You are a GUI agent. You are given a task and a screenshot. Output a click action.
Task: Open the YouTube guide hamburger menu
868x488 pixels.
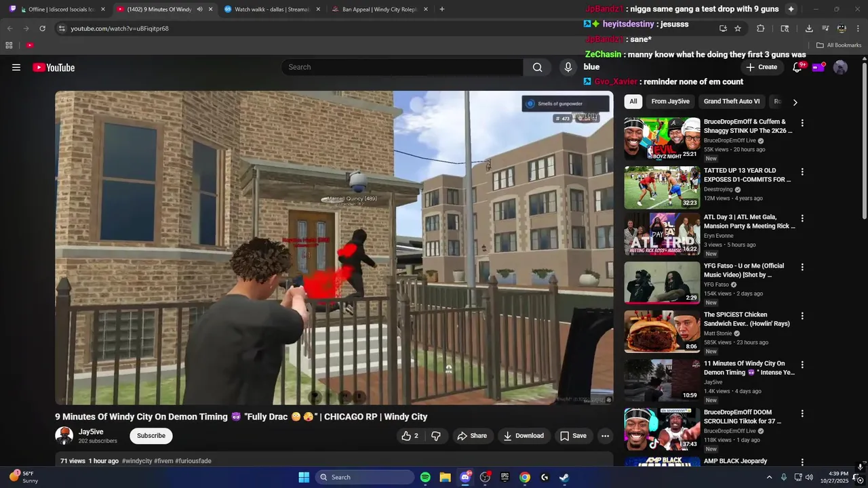pyautogui.click(x=16, y=67)
